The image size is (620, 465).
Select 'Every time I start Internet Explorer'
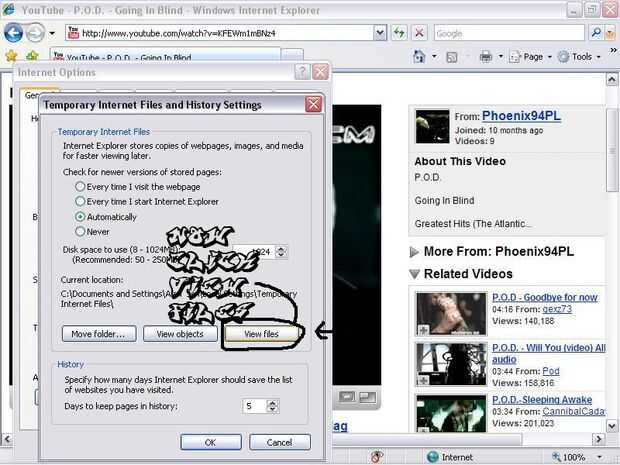tap(146, 202)
